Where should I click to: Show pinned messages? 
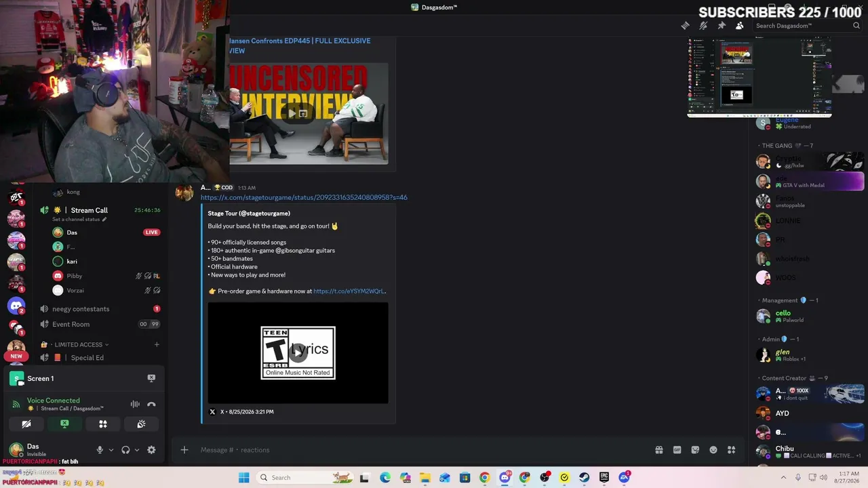[x=722, y=26]
